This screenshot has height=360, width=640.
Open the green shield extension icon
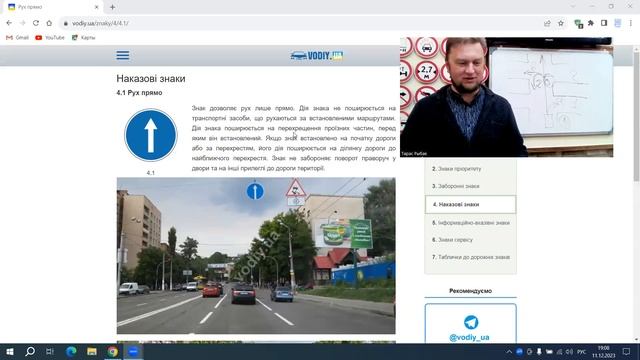pyautogui.click(x=578, y=24)
